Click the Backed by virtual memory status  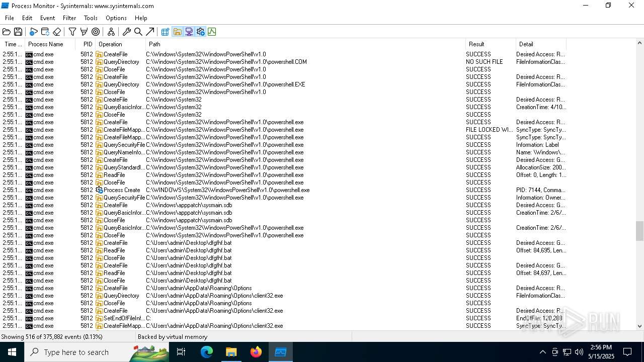click(173, 337)
